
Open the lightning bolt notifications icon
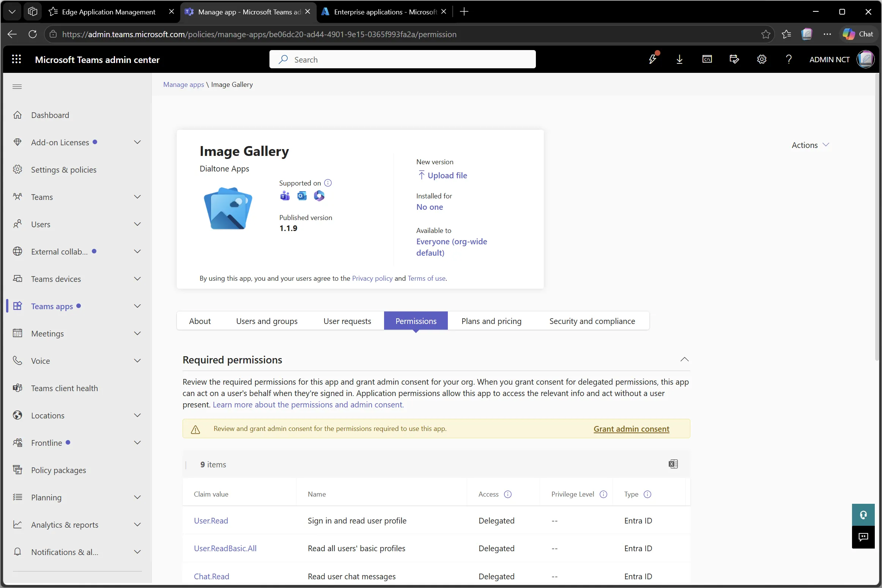coord(653,59)
